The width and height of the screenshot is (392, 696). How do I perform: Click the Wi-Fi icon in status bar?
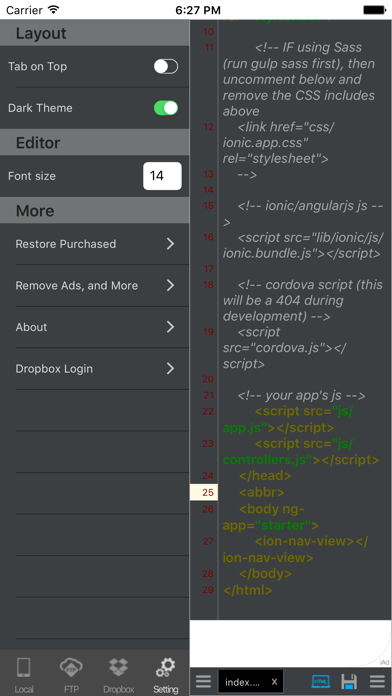[54, 9]
